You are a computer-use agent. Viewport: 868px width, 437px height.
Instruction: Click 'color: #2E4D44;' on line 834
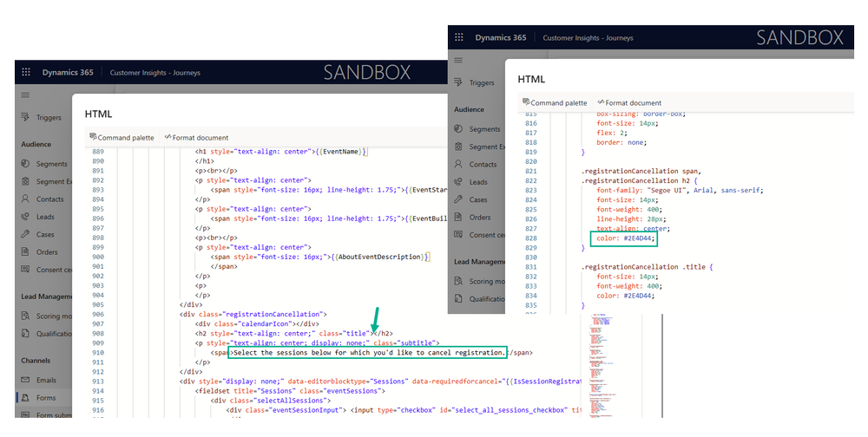point(625,296)
